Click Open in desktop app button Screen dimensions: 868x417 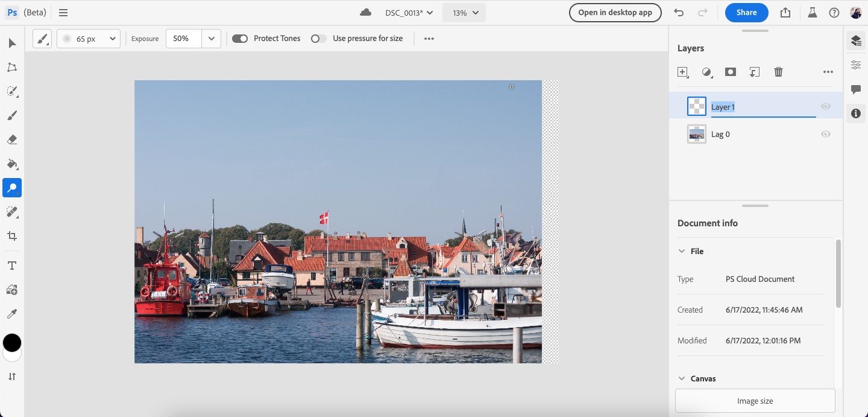click(615, 13)
